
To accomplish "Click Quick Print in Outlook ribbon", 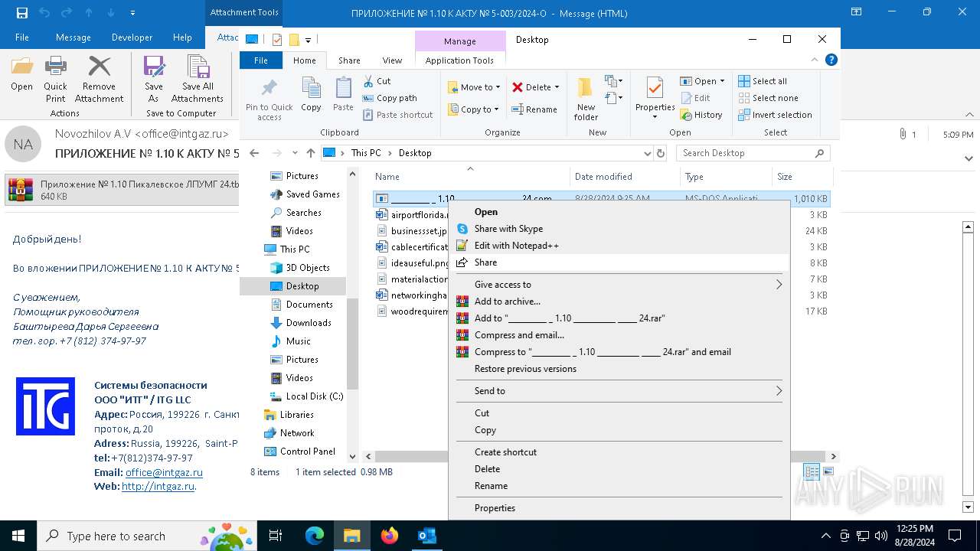I will (x=55, y=80).
